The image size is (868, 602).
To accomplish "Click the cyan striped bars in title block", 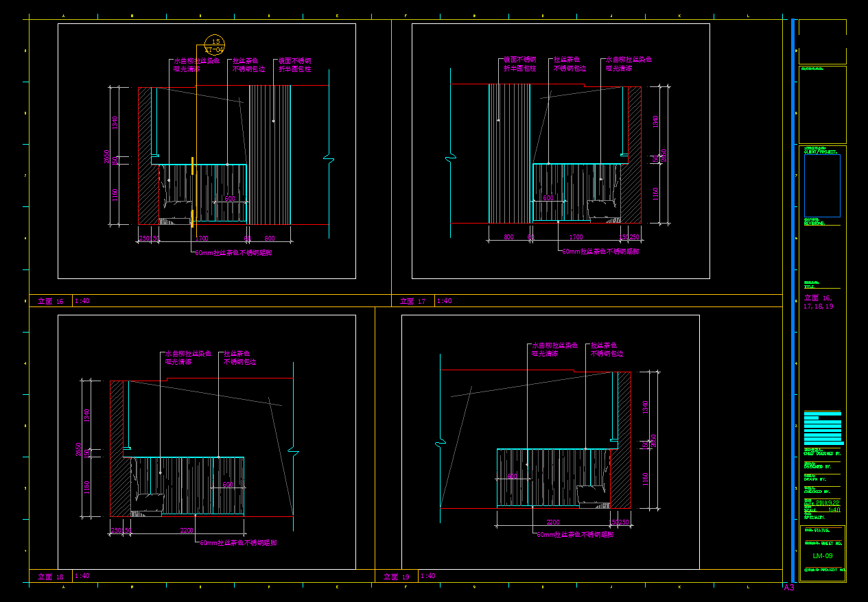I will coord(822,428).
